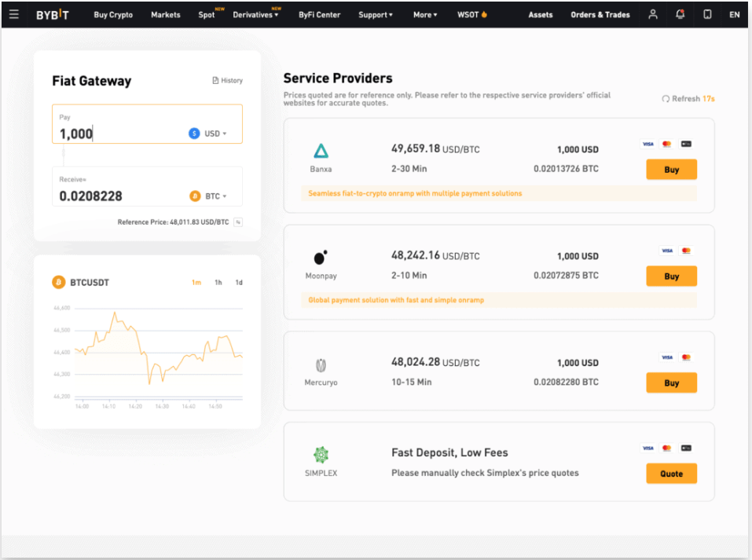Expand the Derivatives menu

click(x=255, y=15)
